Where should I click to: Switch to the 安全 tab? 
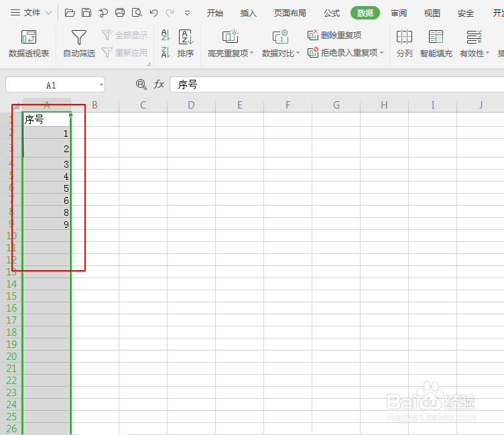465,13
